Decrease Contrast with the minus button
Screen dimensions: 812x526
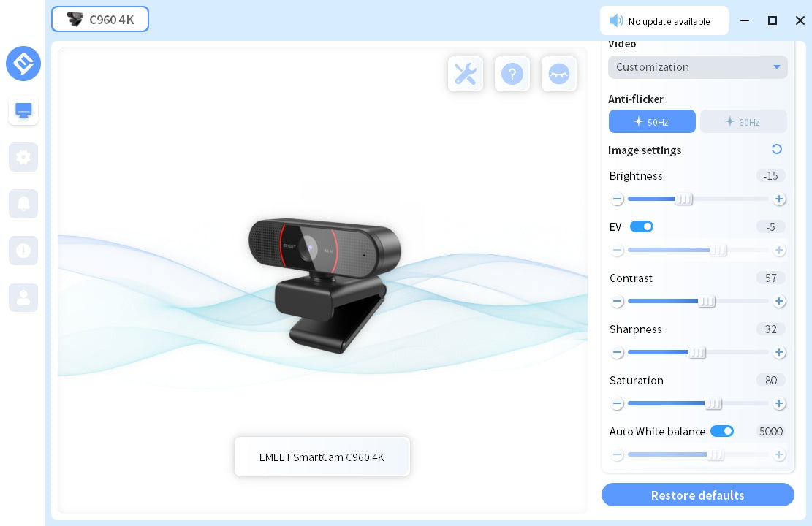[618, 301]
